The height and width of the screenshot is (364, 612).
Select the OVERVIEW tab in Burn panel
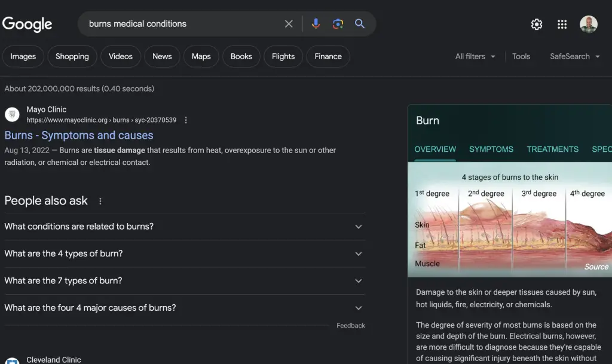[x=435, y=149]
